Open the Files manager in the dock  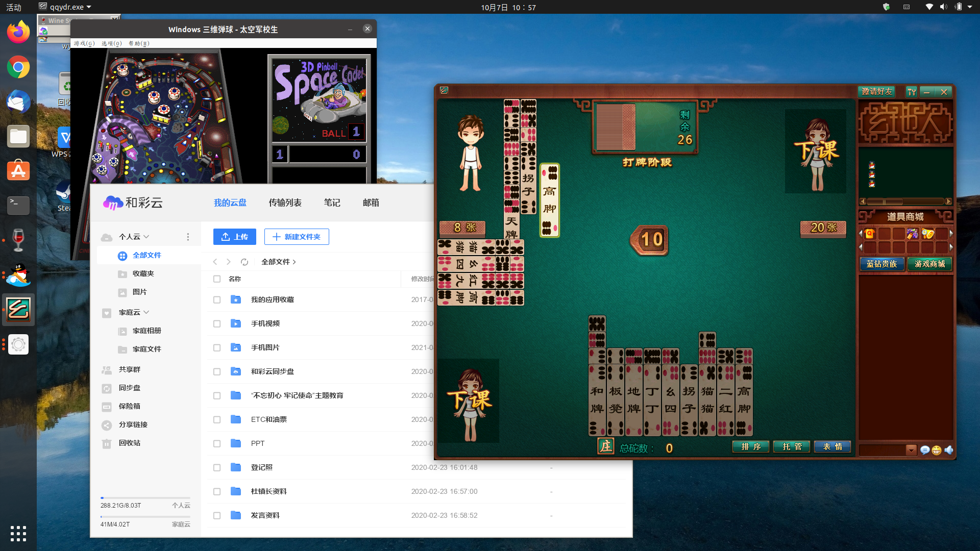pyautogui.click(x=18, y=137)
